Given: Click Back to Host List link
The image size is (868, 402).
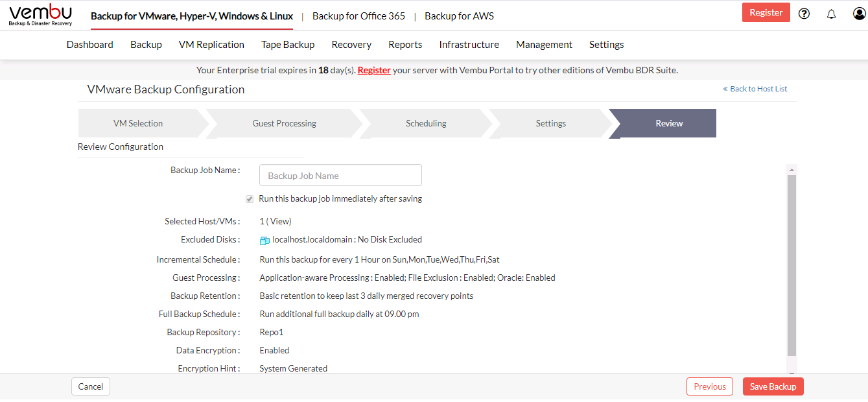Looking at the screenshot, I should (755, 89).
